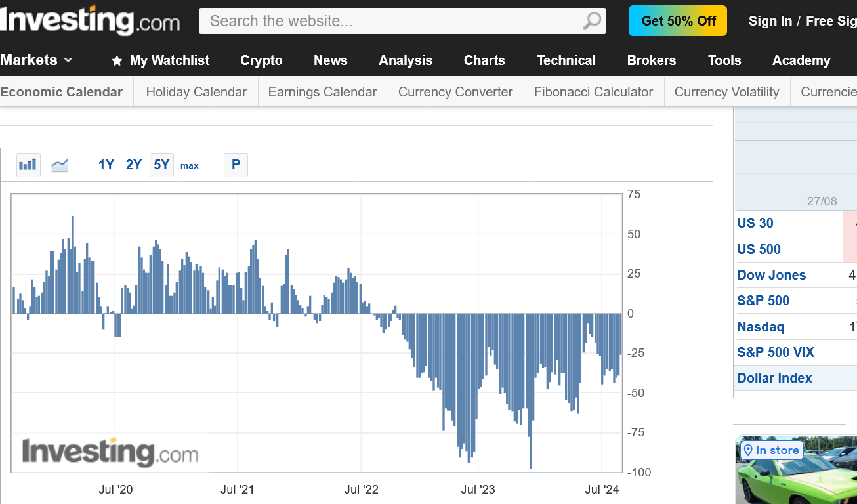
Task: Select the Economic Calendar tab
Action: click(x=62, y=92)
